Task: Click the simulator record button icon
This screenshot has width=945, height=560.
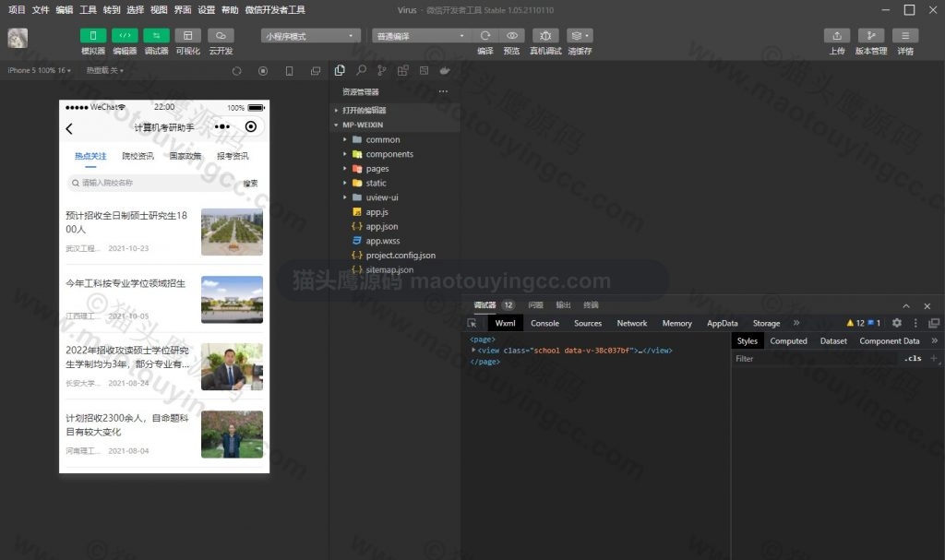Action: click(x=263, y=71)
